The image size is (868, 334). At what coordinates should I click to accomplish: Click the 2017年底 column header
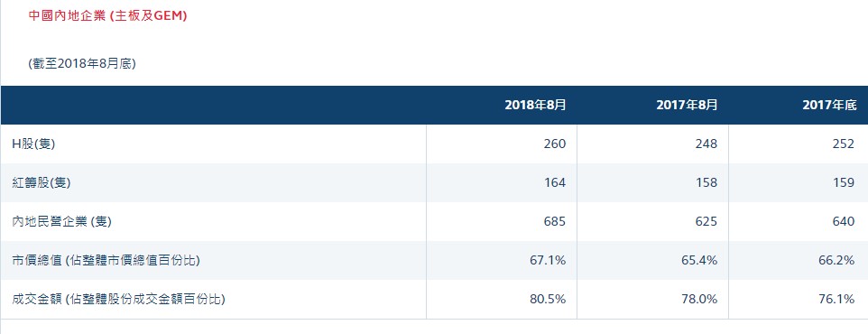(829, 106)
